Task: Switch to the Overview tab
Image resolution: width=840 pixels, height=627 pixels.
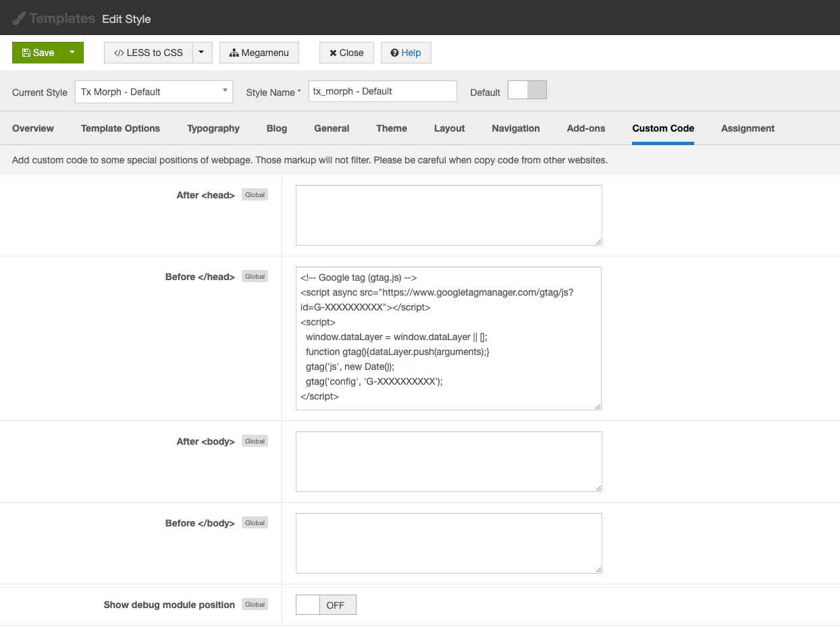Action: point(33,128)
